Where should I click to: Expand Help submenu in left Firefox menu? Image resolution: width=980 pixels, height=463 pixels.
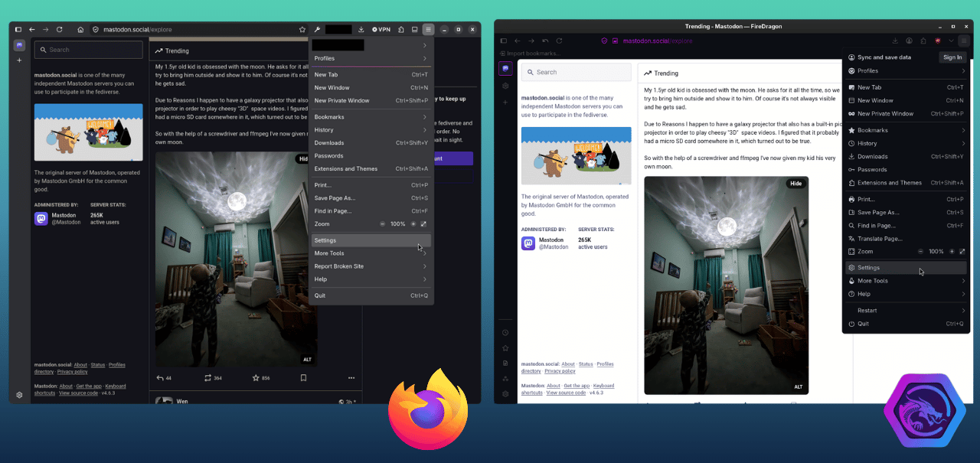coord(372,279)
